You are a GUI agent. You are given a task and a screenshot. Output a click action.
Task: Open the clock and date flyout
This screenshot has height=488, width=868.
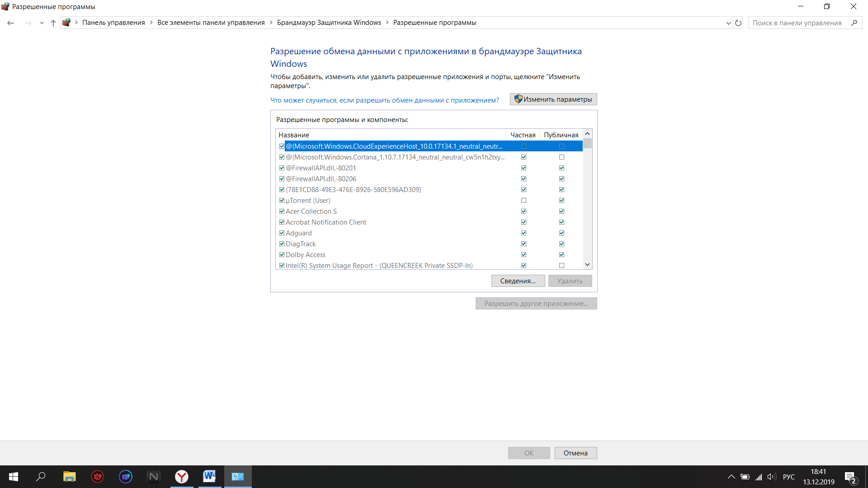click(x=819, y=477)
